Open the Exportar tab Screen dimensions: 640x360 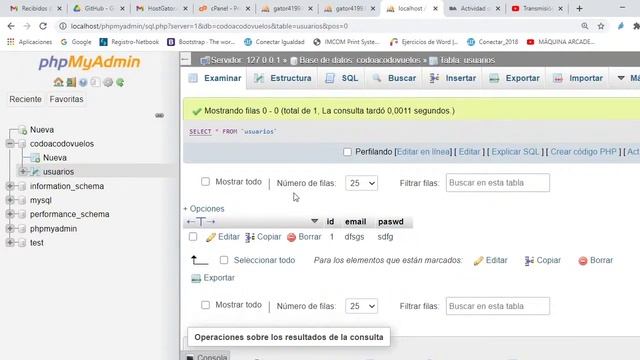click(515, 78)
